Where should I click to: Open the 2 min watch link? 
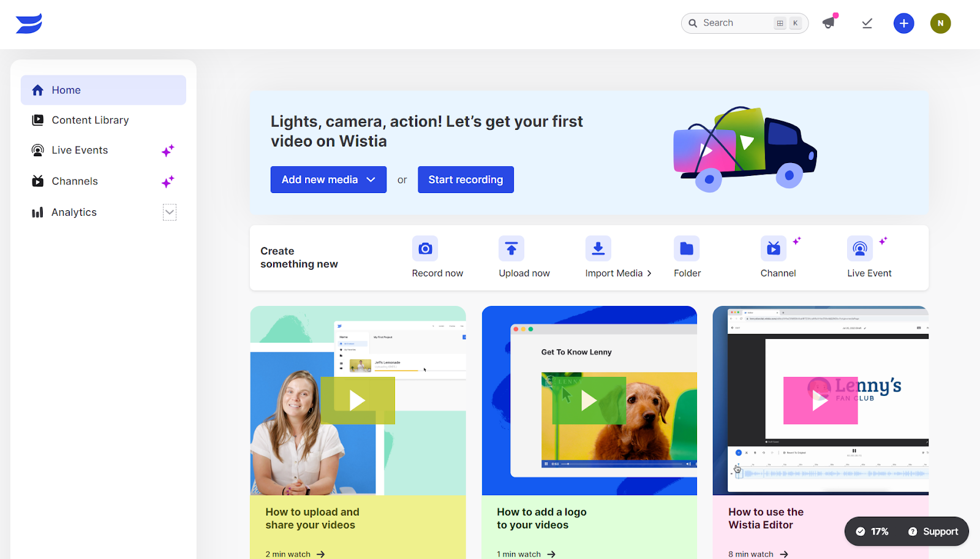click(295, 554)
